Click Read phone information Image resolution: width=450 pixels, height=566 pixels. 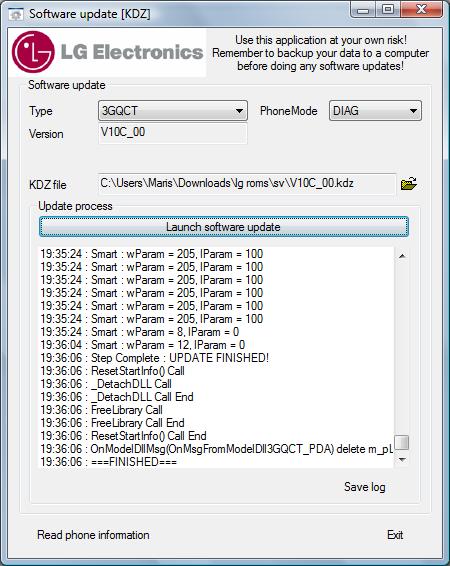pyautogui.click(x=93, y=535)
